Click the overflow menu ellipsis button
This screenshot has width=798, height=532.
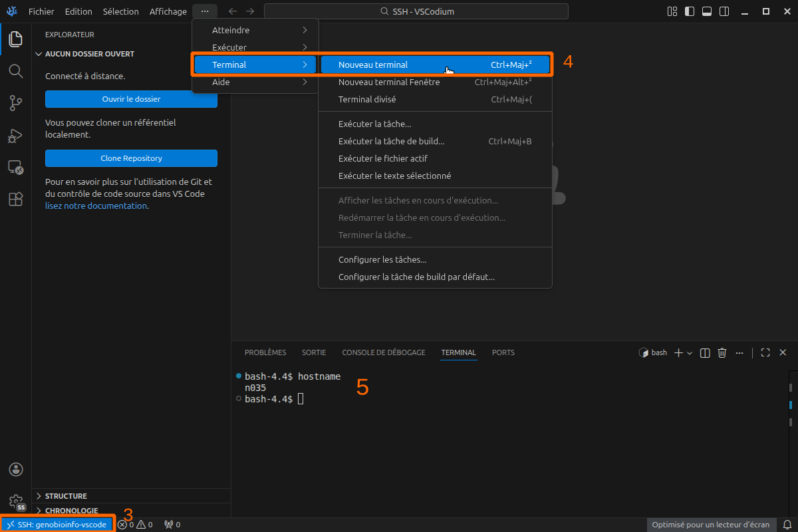pyautogui.click(x=205, y=11)
